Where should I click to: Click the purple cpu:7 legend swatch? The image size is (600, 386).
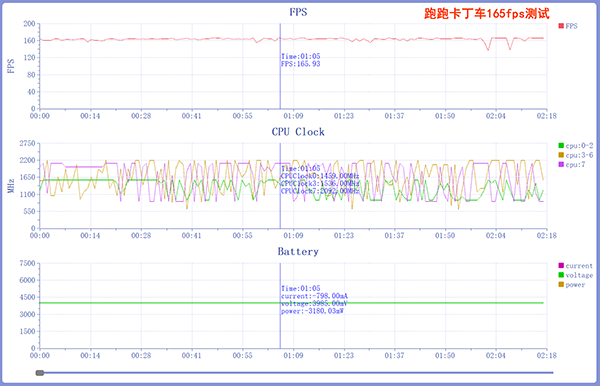coord(561,164)
